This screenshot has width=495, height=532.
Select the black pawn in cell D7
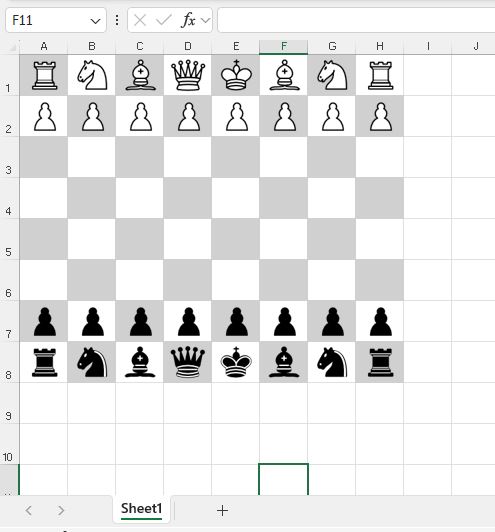coord(189,322)
